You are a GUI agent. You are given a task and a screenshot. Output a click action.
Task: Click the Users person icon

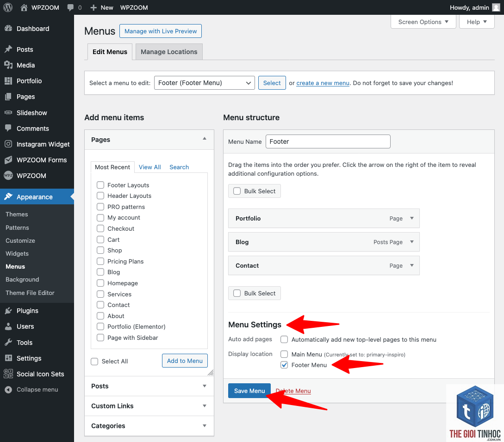pos(8,326)
